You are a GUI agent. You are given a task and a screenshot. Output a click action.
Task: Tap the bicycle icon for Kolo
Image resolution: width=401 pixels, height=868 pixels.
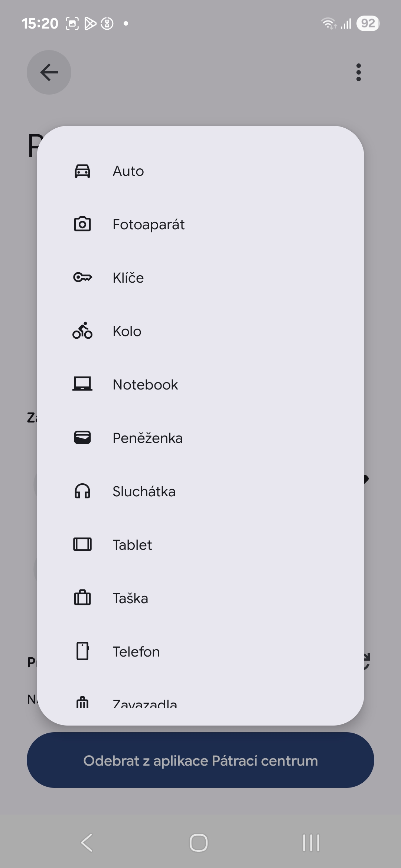click(82, 331)
